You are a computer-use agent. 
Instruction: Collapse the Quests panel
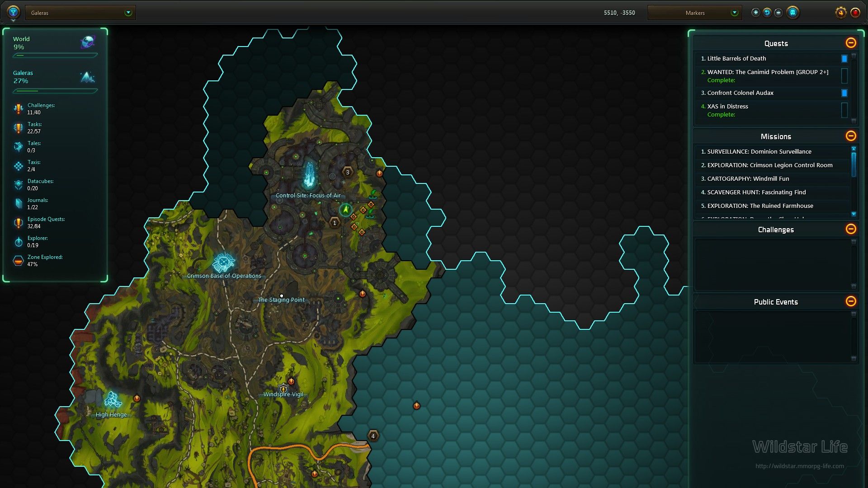(851, 42)
